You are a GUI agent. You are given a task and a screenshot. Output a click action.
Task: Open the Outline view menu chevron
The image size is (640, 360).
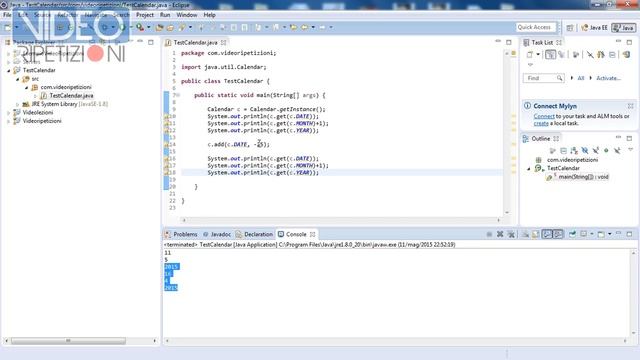(630, 150)
